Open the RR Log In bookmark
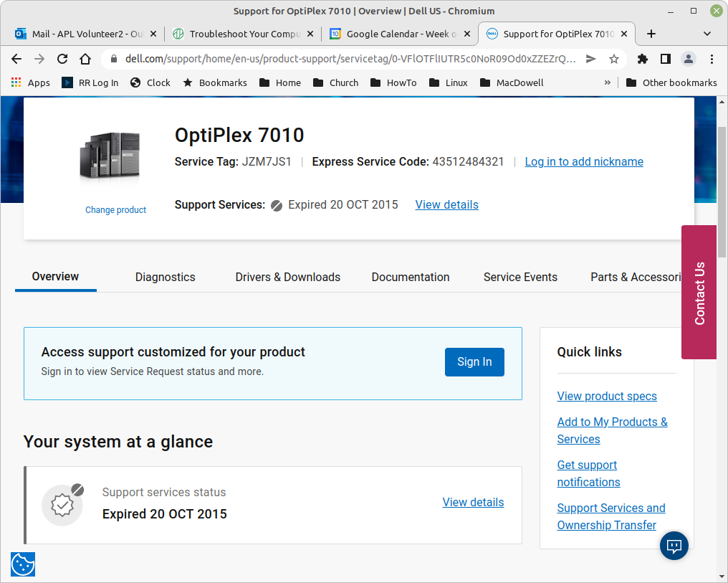 tap(90, 82)
